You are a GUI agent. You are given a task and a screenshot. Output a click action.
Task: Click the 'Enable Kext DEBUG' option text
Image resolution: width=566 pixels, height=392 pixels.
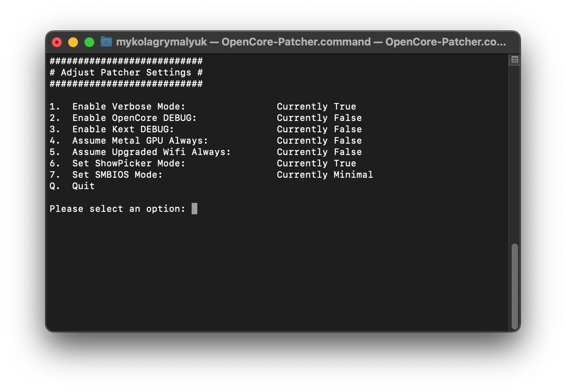tap(123, 129)
